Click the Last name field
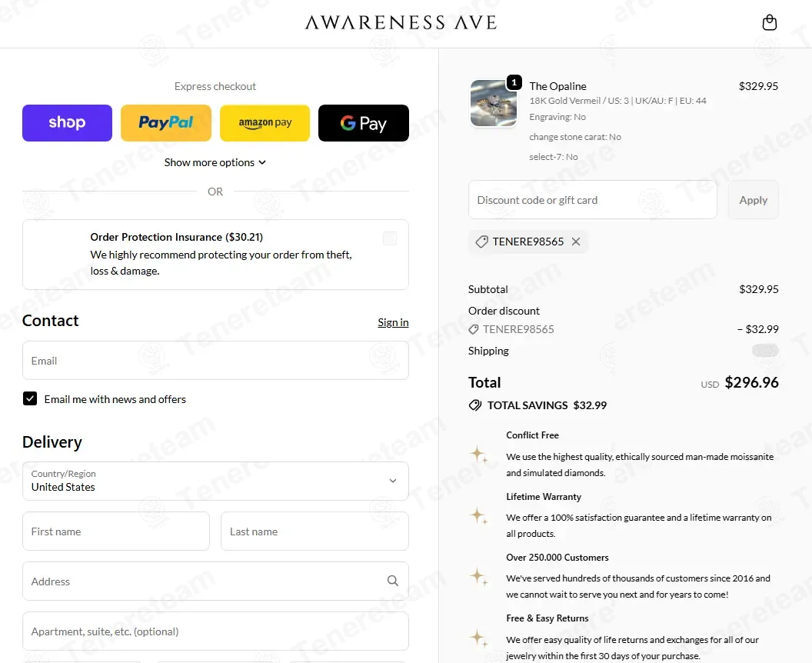 314,531
